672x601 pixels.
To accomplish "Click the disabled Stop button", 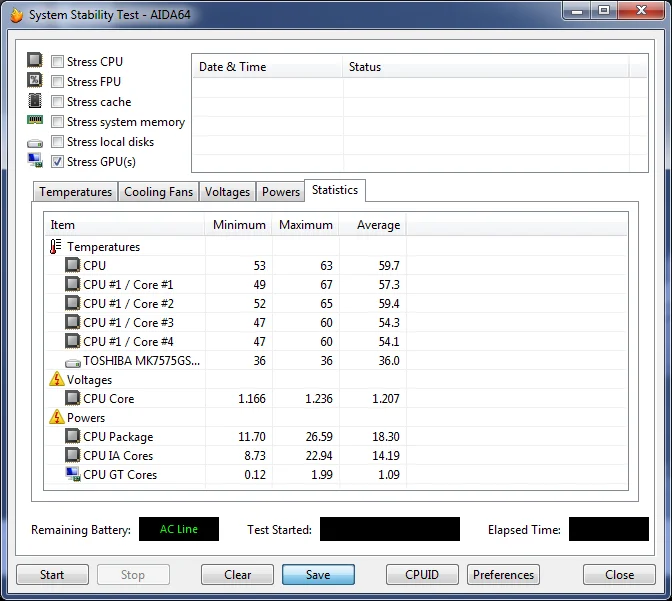I will point(133,574).
